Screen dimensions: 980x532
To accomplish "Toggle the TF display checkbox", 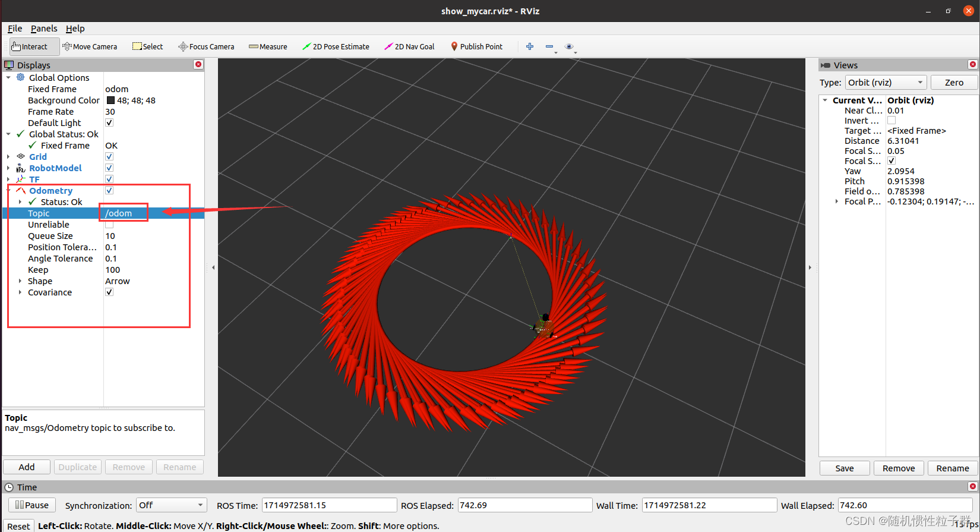I will pos(109,179).
